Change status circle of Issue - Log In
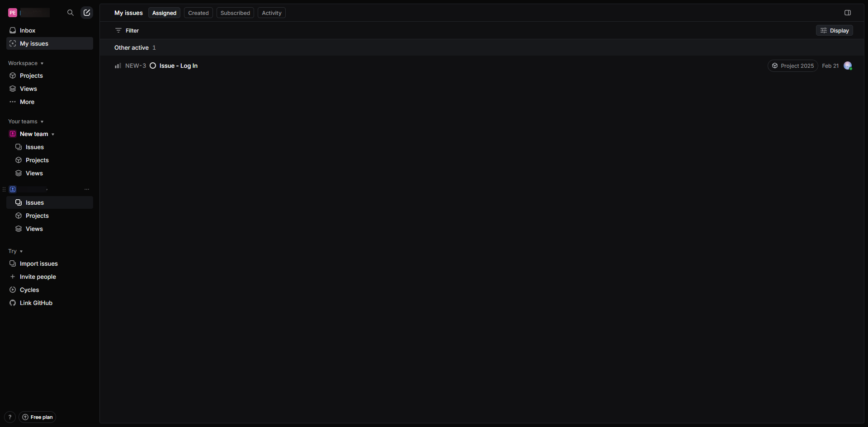Viewport: 868px width, 427px height. [x=153, y=66]
